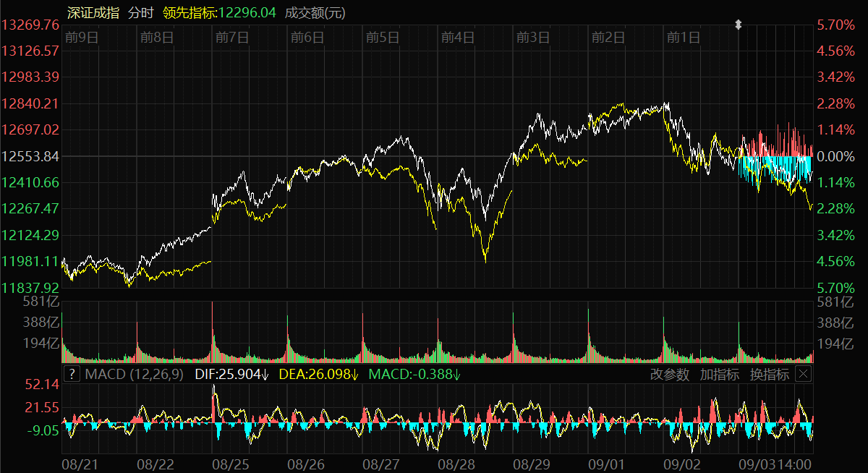868x473 pixels.
Task: Click 改参数 to change MACD parameters
Action: (x=670, y=374)
